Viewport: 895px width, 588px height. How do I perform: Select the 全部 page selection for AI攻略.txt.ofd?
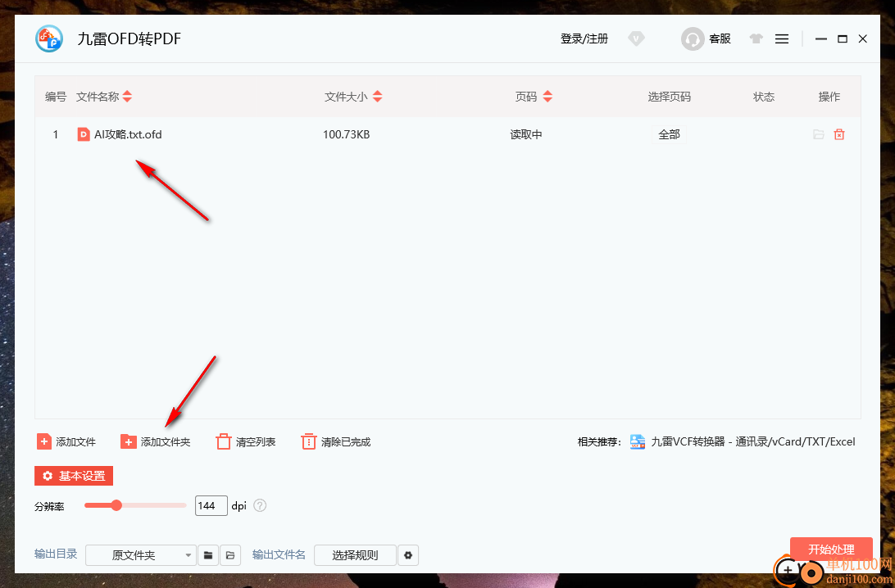(669, 134)
